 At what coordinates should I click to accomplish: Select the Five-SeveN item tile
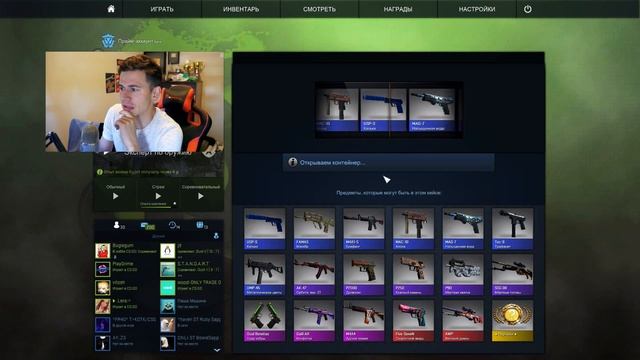pos(413,321)
